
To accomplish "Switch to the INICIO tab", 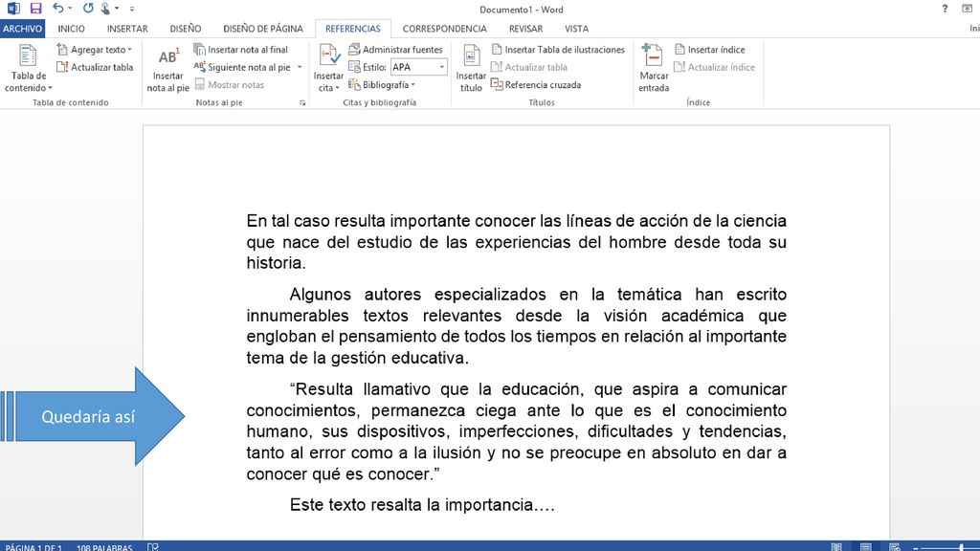I will tap(71, 29).
